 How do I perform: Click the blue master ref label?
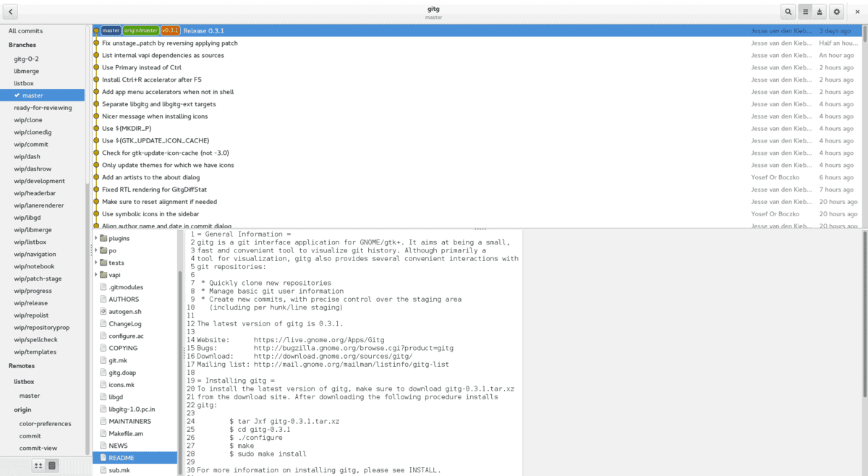[x=111, y=31]
